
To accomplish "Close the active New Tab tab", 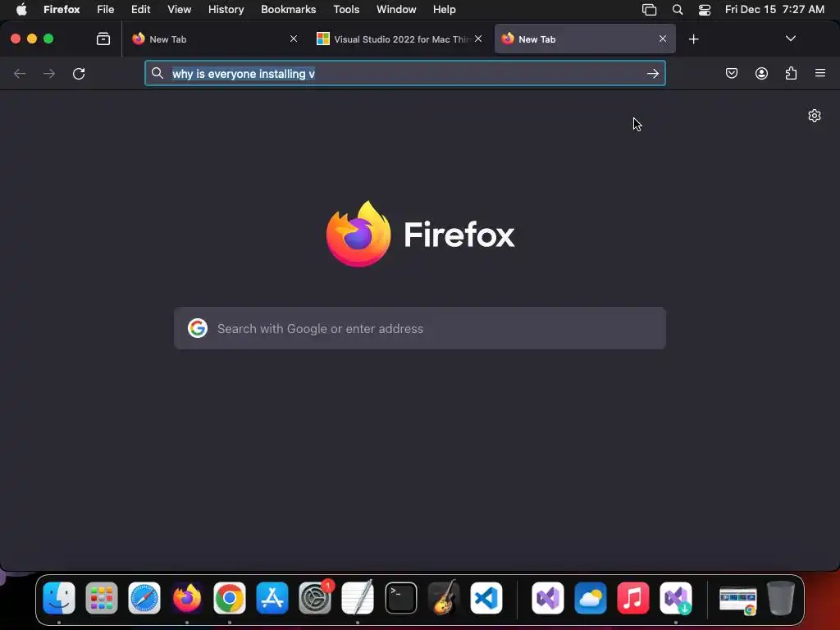I will [x=663, y=39].
